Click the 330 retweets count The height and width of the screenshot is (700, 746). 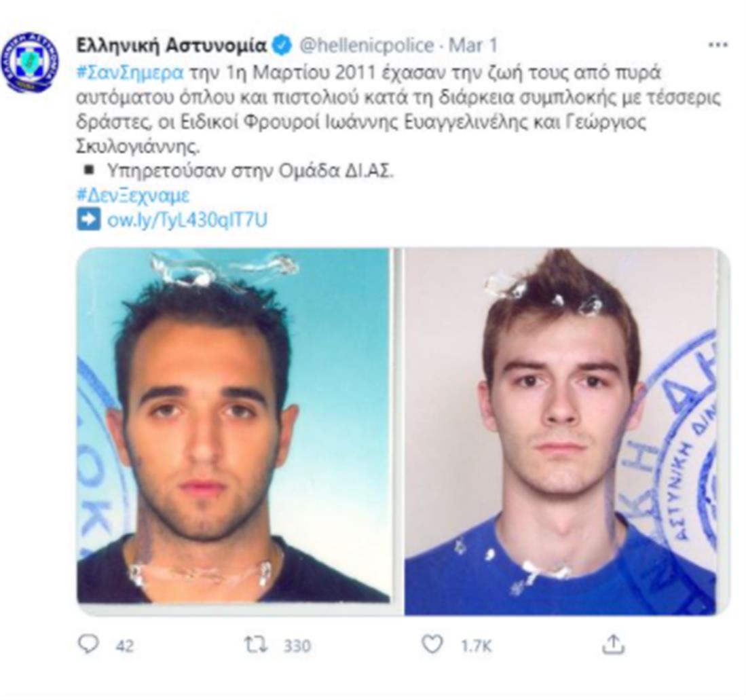coord(297,646)
